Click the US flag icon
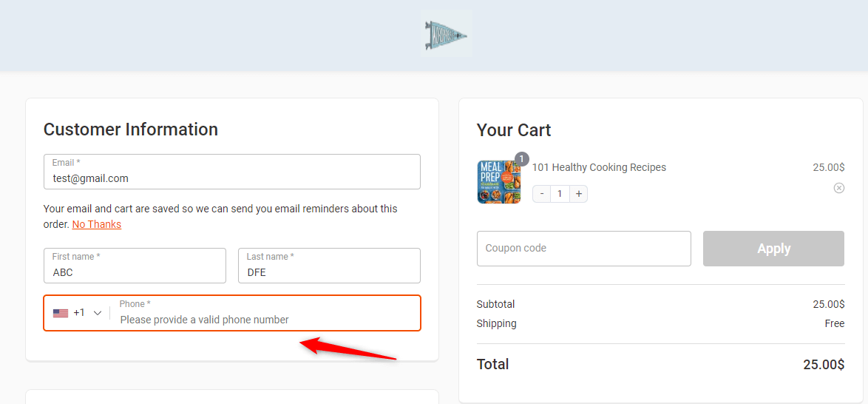The height and width of the screenshot is (404, 868). pyautogui.click(x=61, y=313)
